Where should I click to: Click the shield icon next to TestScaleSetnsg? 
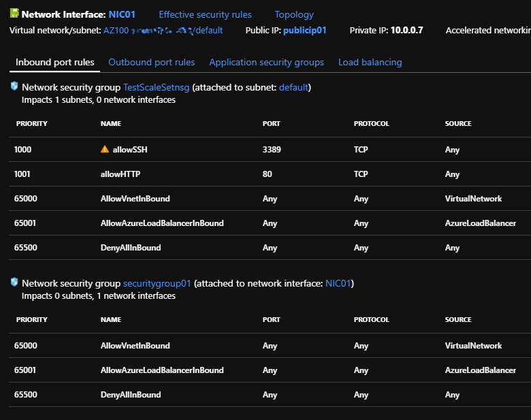pos(14,86)
